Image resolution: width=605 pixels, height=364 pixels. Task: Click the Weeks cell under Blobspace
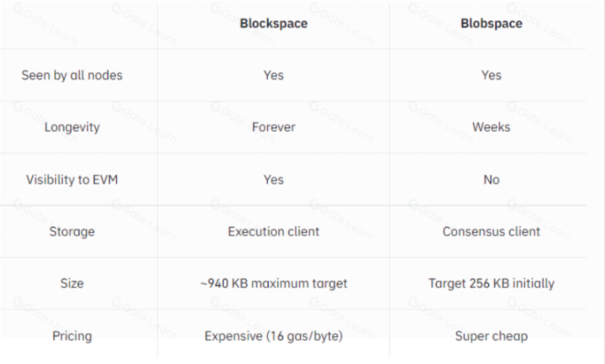491,127
